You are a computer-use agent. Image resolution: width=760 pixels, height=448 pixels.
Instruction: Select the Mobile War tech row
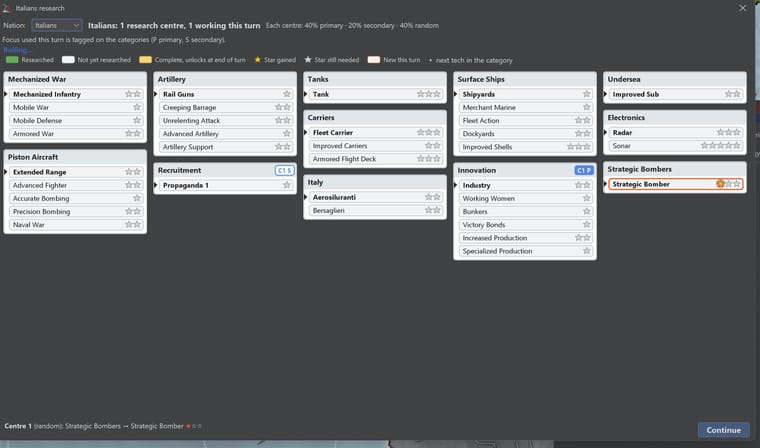tap(76, 107)
